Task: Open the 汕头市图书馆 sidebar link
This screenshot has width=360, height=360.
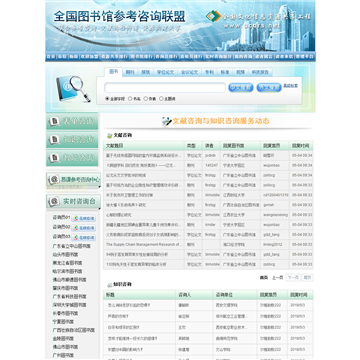Action: coord(65,254)
